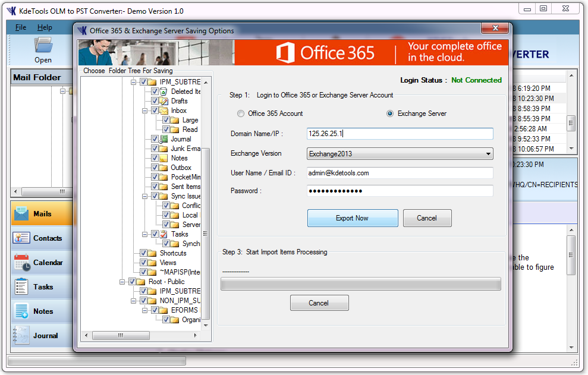The image size is (588, 375).
Task: Open the Contacts section icon
Action: (21, 238)
